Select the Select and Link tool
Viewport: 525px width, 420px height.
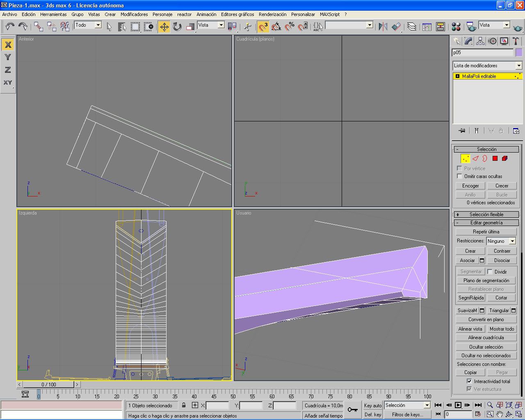pyautogui.click(x=39, y=27)
